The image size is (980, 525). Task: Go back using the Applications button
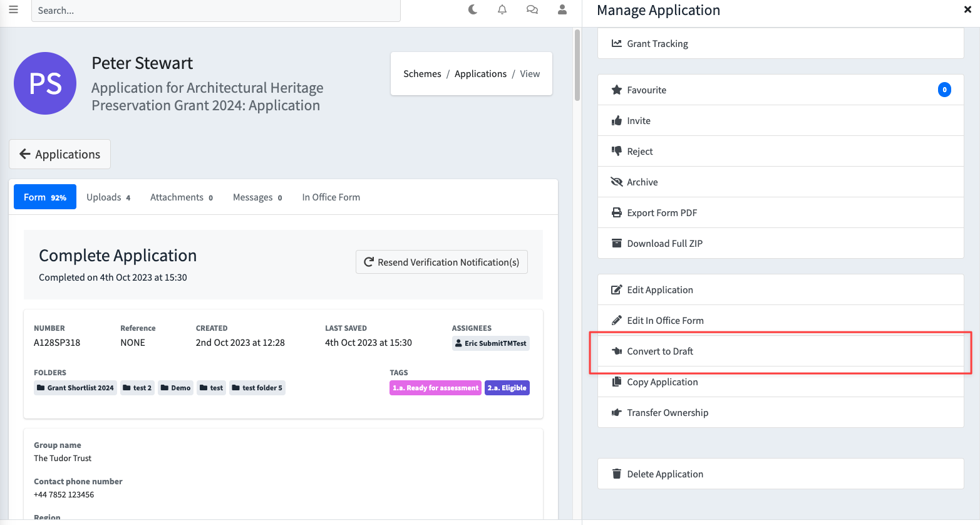(x=60, y=154)
